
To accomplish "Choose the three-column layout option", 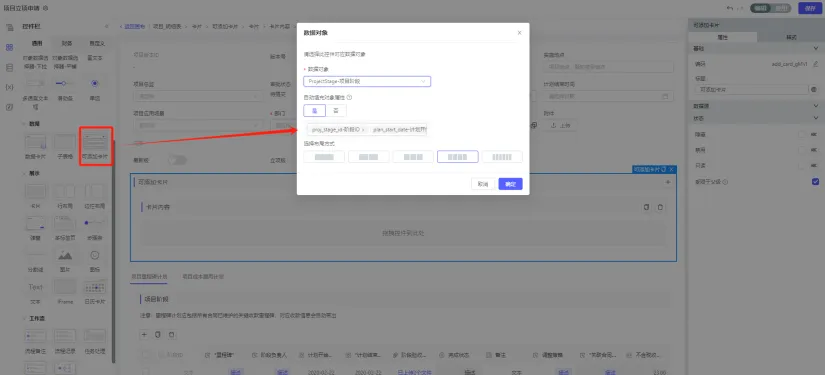I will [413, 157].
